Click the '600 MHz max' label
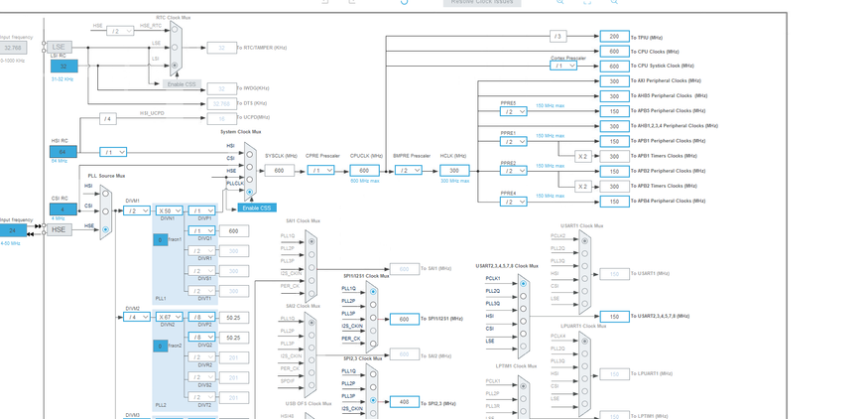The height and width of the screenshot is (419, 868). tap(365, 181)
